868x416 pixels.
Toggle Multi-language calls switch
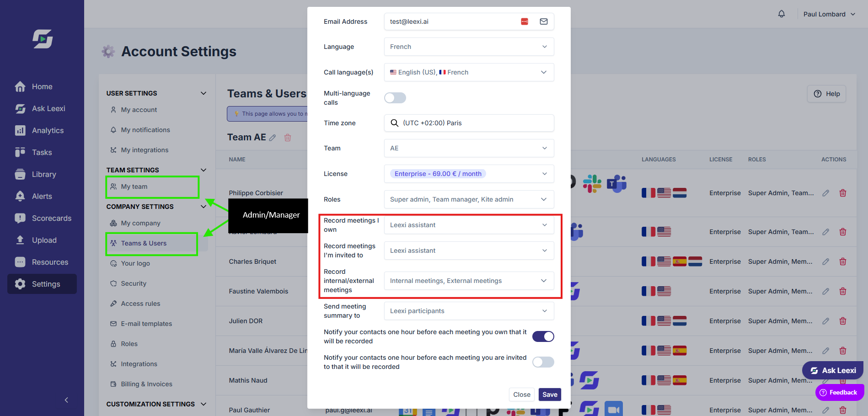pyautogui.click(x=395, y=98)
